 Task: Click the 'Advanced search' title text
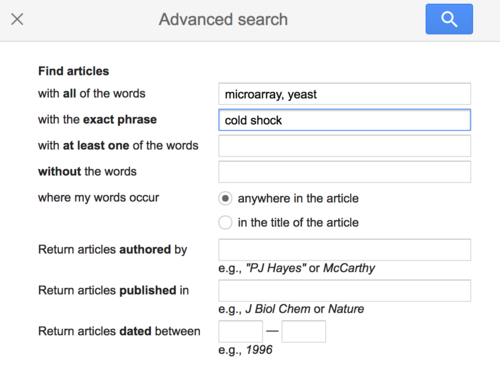coord(223,19)
